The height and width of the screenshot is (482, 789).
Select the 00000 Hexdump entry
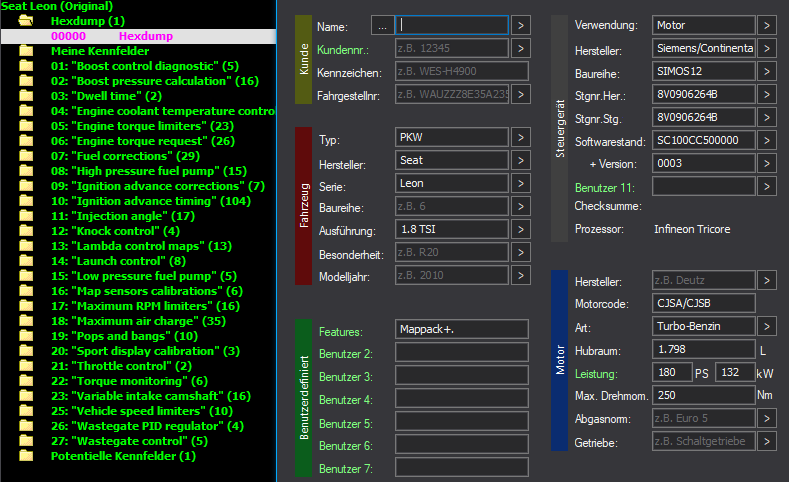tap(138, 36)
